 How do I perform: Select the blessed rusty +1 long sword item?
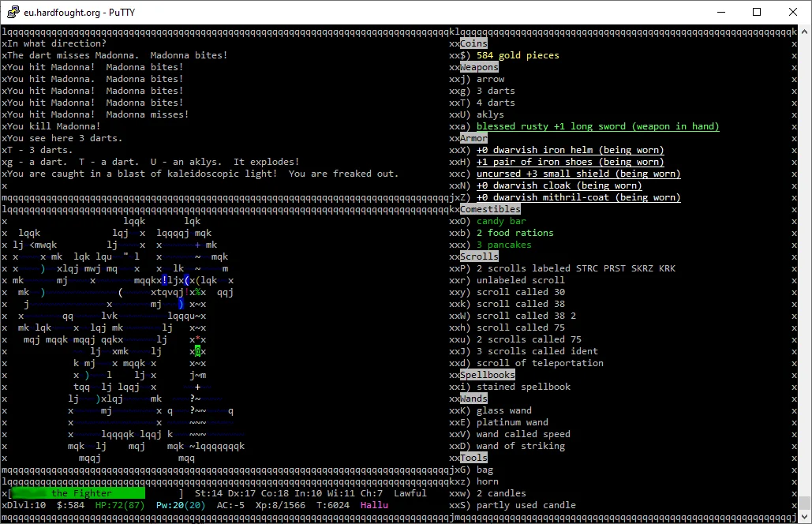(x=597, y=126)
